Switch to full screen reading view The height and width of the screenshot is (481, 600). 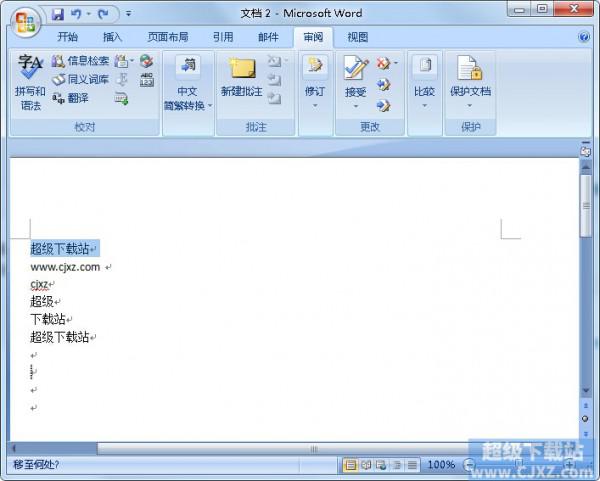coord(366,465)
